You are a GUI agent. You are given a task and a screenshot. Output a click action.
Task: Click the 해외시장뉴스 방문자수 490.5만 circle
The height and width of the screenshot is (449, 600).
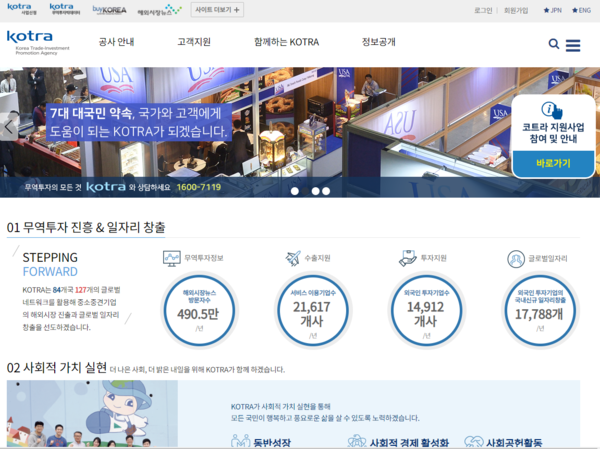199,310
